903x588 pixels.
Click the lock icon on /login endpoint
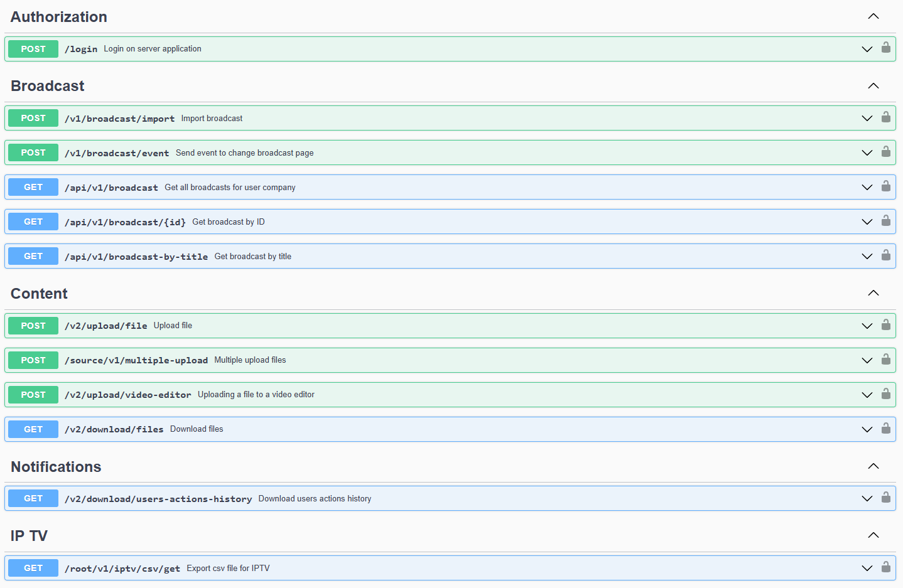[885, 48]
